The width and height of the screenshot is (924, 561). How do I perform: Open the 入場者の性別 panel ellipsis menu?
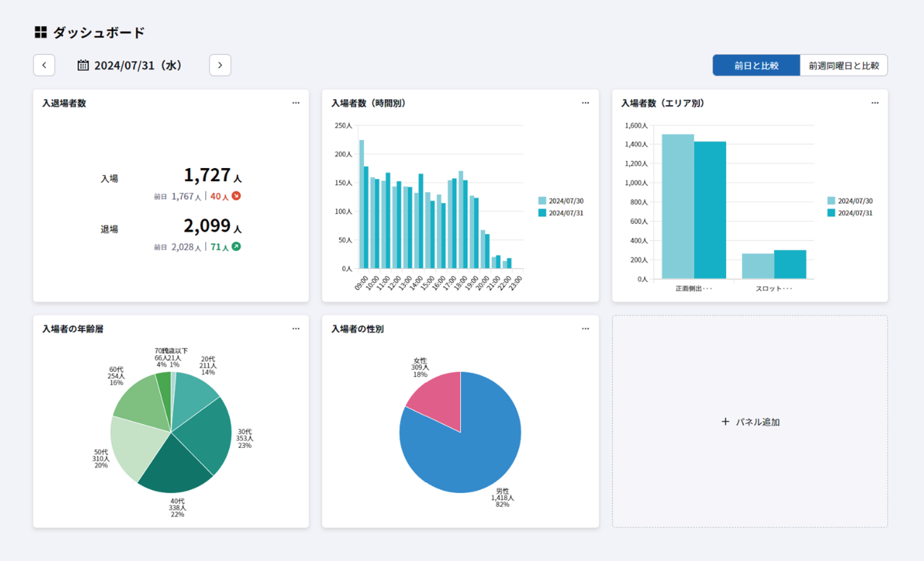point(586,328)
